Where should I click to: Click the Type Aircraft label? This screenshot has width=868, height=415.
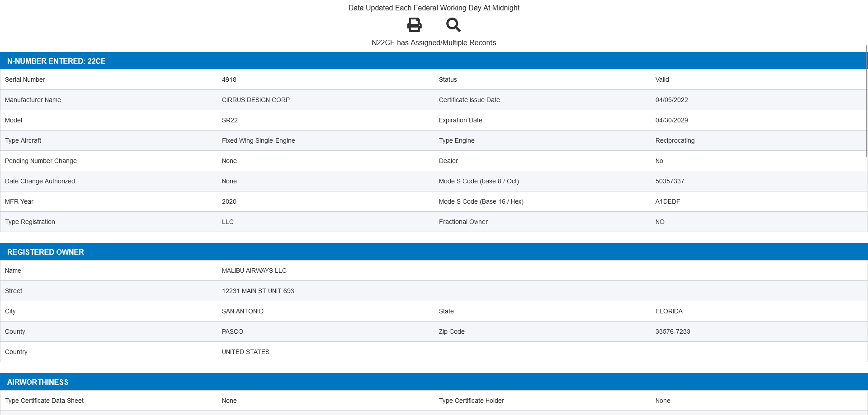pyautogui.click(x=23, y=140)
